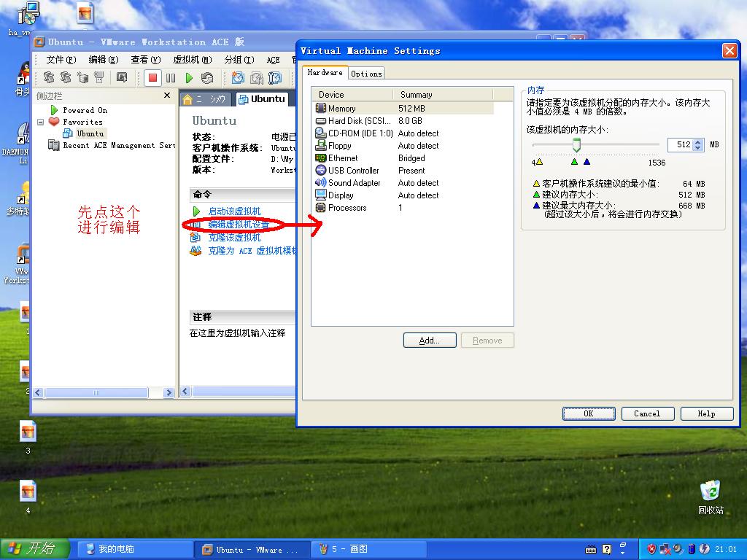Image resolution: width=747 pixels, height=560 pixels.
Task: Switch to the Hardware tab
Action: (325, 72)
